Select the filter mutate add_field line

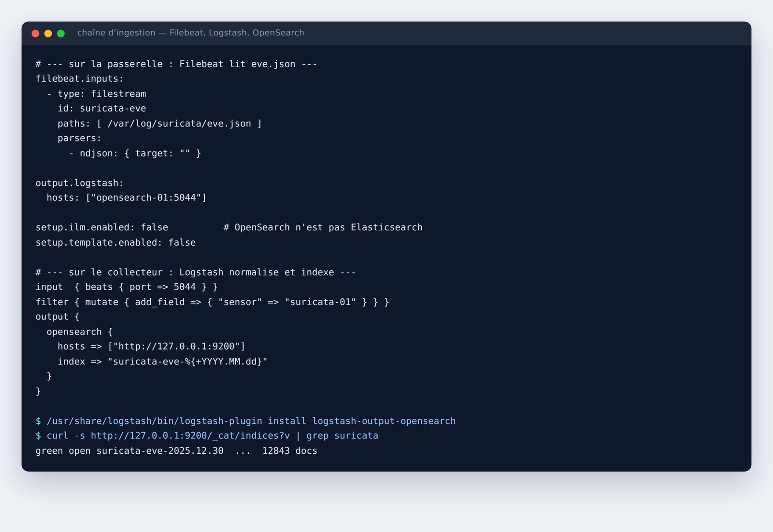click(213, 302)
